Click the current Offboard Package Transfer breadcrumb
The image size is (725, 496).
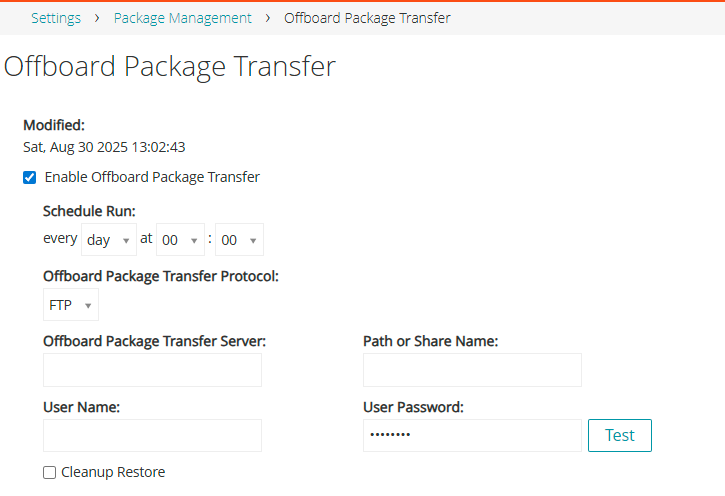point(367,18)
